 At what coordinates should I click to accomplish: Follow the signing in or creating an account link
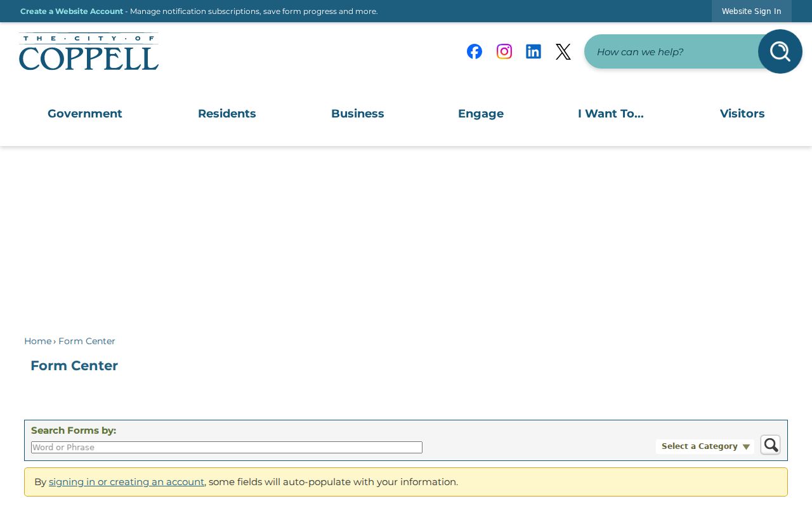pos(127,482)
